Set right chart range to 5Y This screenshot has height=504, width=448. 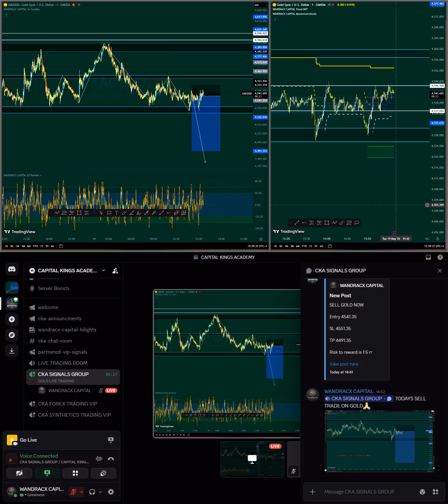pyautogui.click(x=316, y=246)
